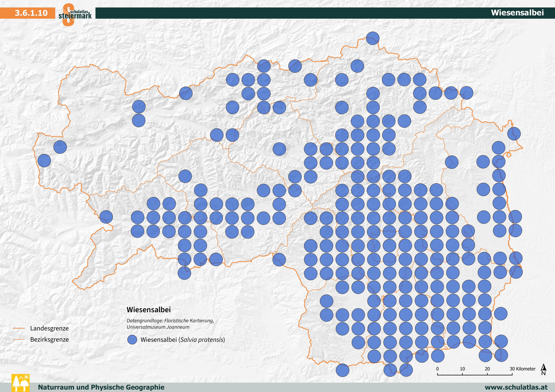This screenshot has width=555, height=392.
Task: Click the orange Landesgrenze legend line
Action: pyautogui.click(x=19, y=328)
